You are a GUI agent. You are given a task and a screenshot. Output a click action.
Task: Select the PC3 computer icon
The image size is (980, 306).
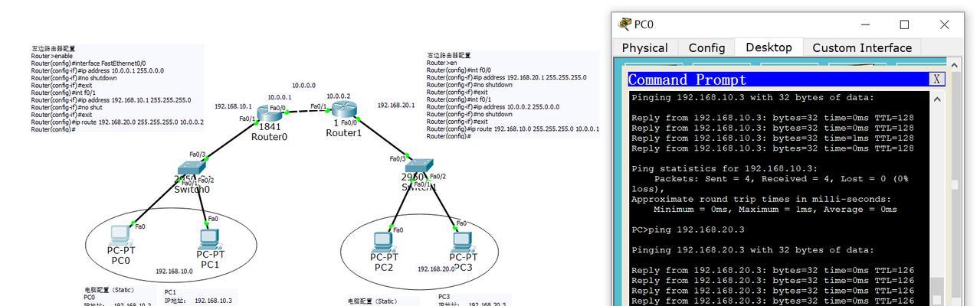(461, 242)
